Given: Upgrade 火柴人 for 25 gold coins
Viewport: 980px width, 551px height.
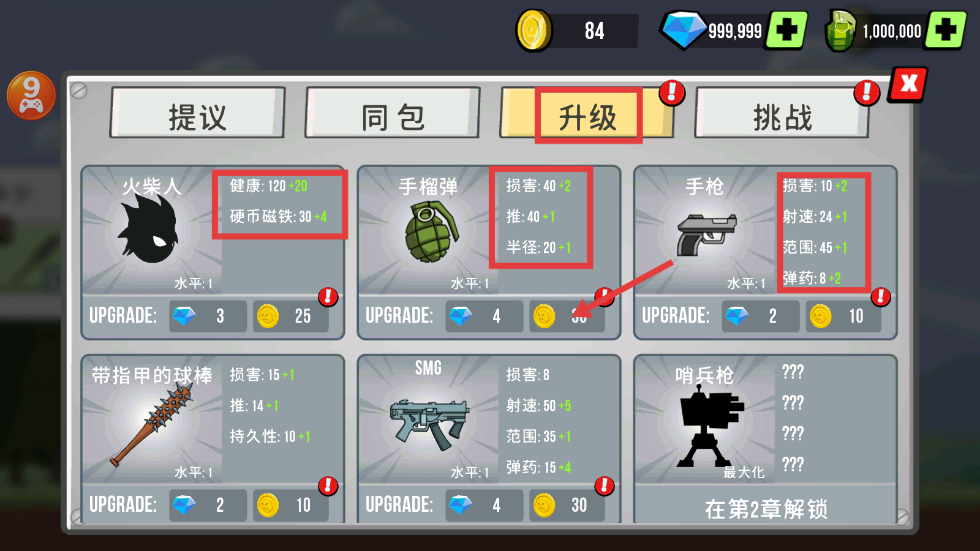Looking at the screenshot, I should click(291, 317).
